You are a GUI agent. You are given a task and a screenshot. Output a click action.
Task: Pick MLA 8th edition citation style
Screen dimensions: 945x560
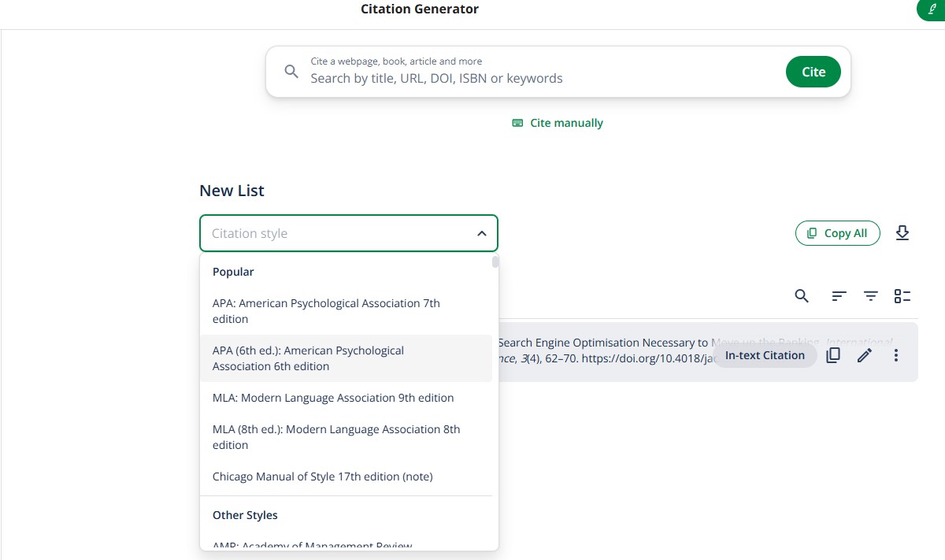[336, 437]
